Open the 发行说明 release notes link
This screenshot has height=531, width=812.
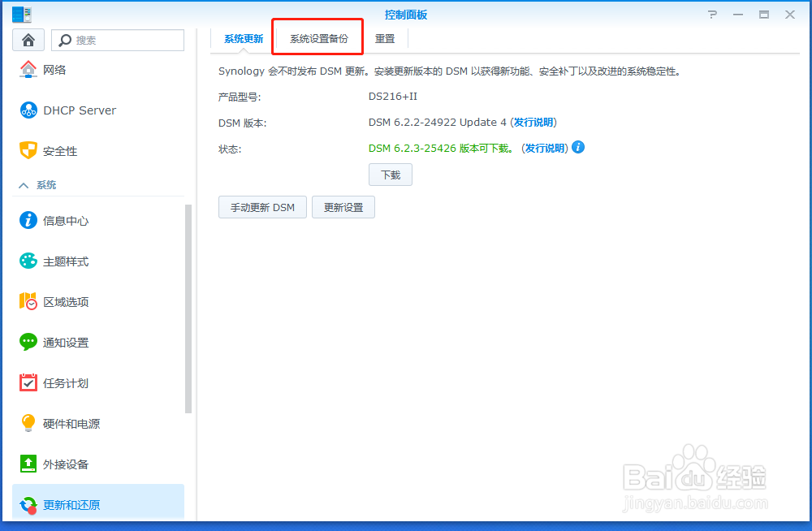coord(535,123)
